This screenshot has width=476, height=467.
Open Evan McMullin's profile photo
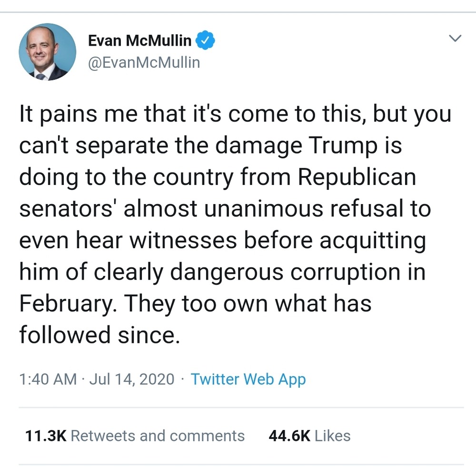[48, 51]
